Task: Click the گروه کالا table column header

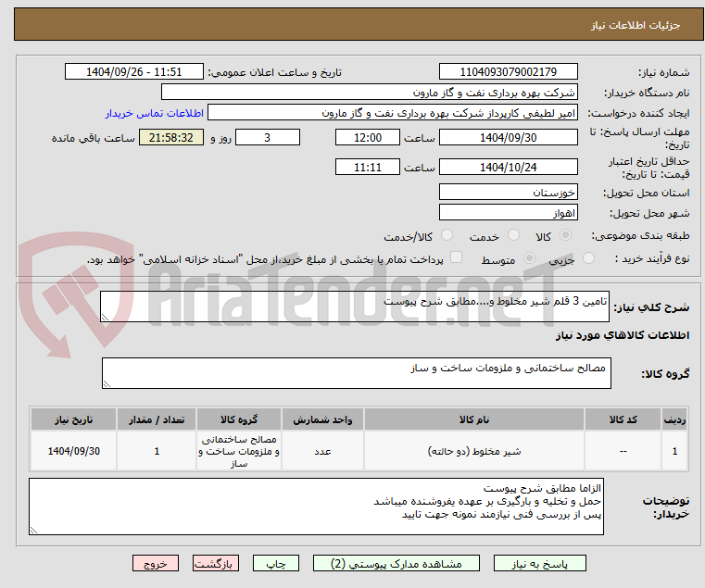Action: point(239,419)
